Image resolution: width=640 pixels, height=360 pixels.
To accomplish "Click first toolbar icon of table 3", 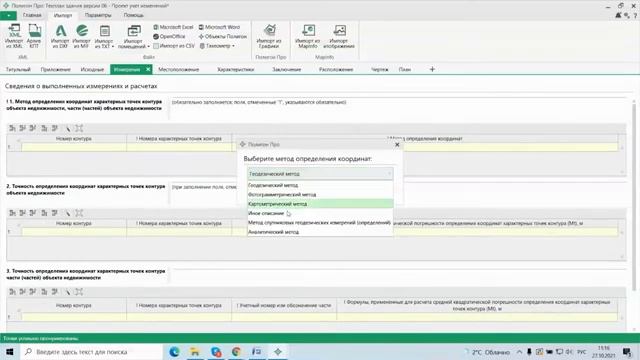I will click(x=12, y=291).
